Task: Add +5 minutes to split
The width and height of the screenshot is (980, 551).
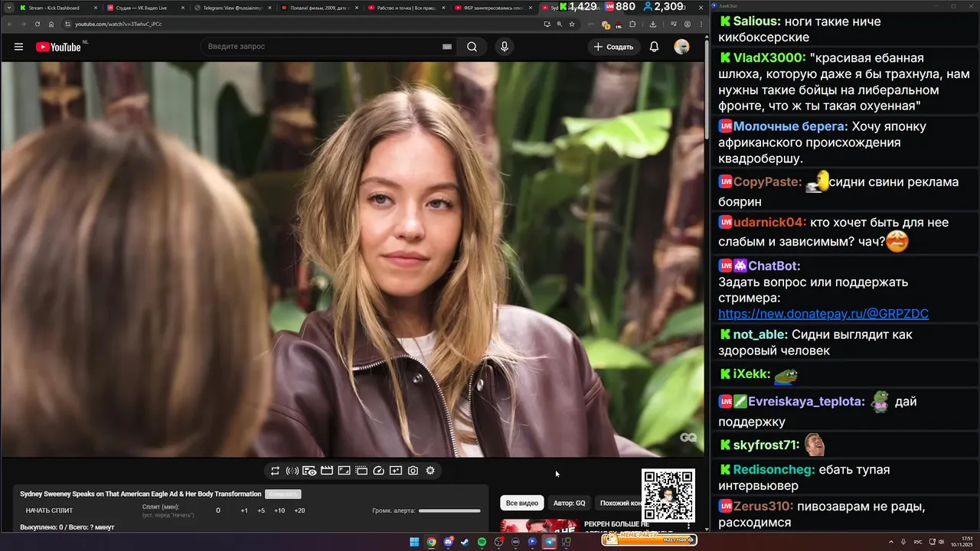Action: pos(261,510)
